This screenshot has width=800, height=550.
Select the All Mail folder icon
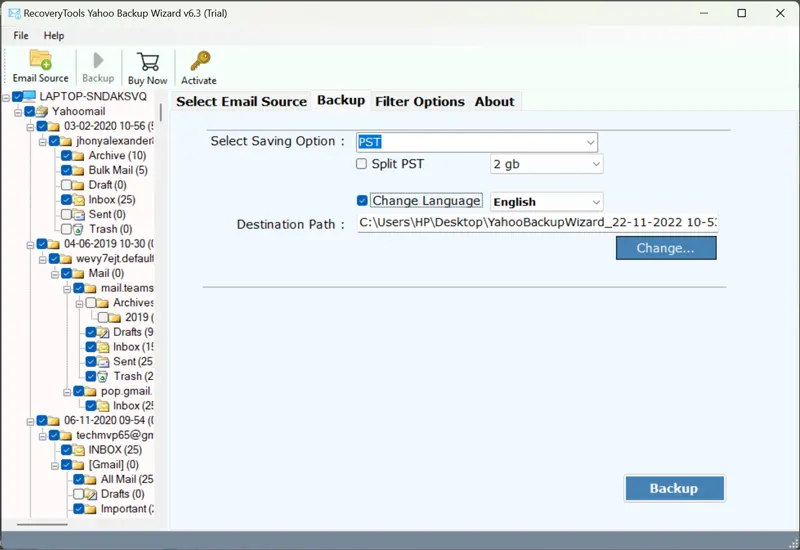click(91, 480)
